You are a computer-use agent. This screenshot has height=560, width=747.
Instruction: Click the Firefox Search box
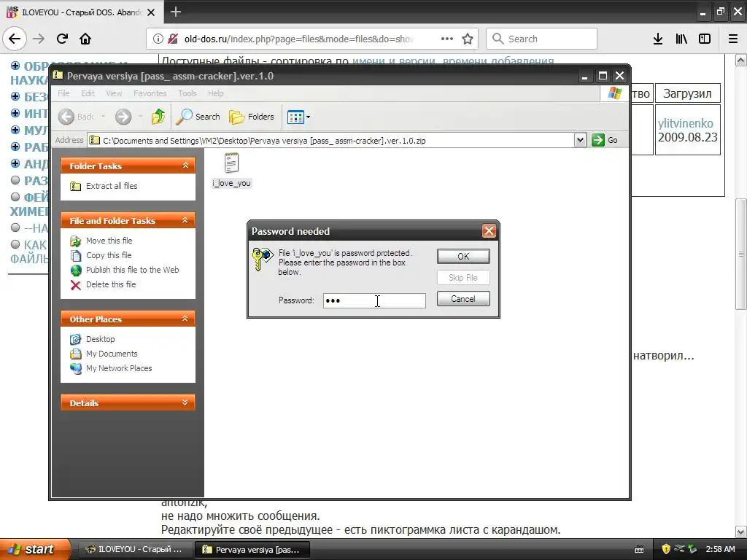click(542, 39)
